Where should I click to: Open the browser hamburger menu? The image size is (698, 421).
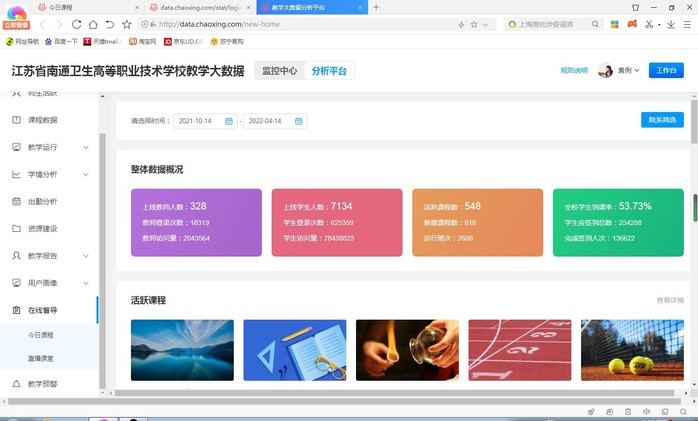(x=687, y=24)
